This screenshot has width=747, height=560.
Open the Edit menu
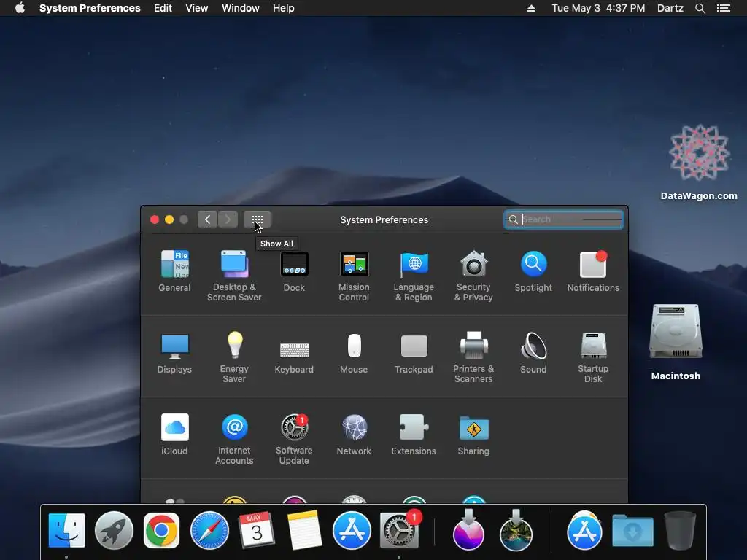[163, 8]
